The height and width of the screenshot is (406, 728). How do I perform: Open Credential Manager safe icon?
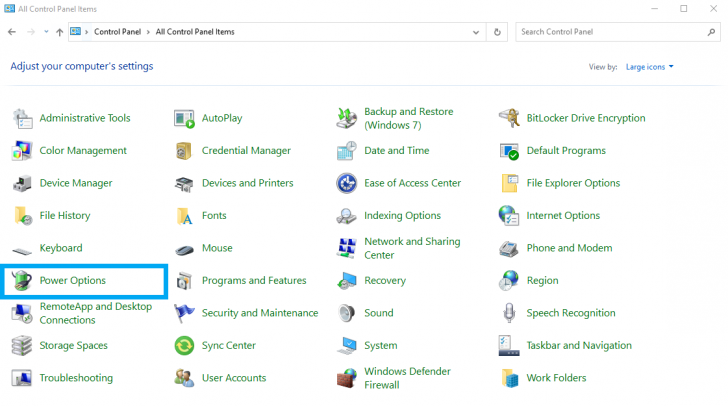point(184,151)
